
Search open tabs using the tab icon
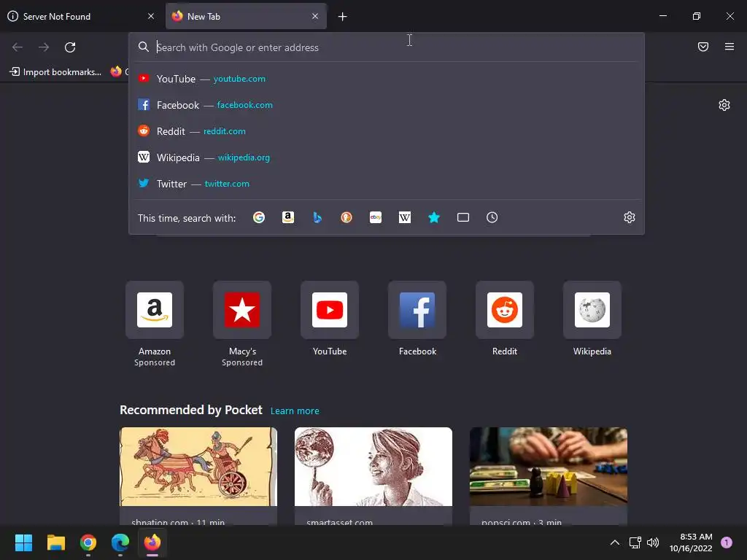pyautogui.click(x=463, y=217)
